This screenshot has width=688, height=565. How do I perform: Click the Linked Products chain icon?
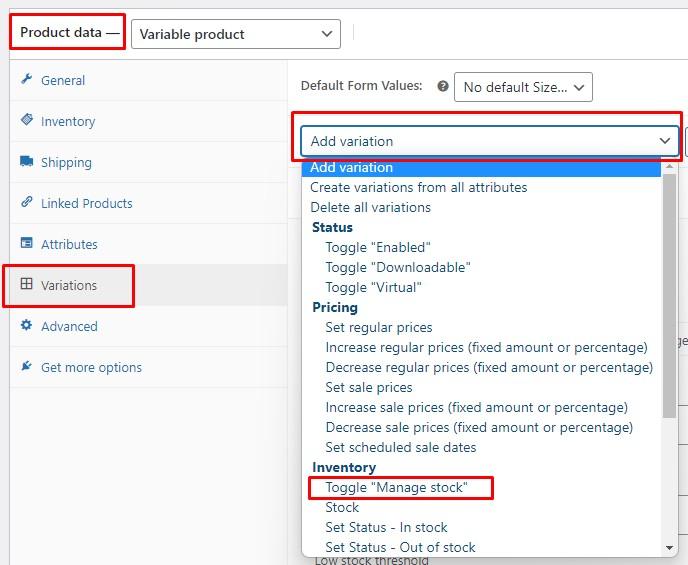click(27, 203)
